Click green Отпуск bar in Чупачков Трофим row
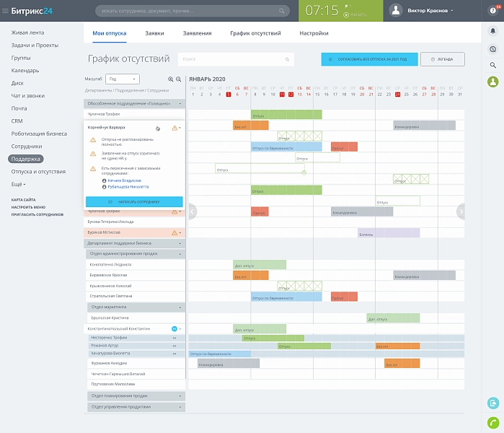 [x=286, y=115]
